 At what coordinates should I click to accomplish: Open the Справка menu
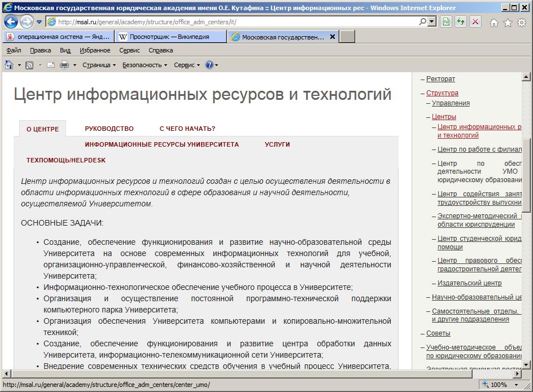pyautogui.click(x=160, y=50)
